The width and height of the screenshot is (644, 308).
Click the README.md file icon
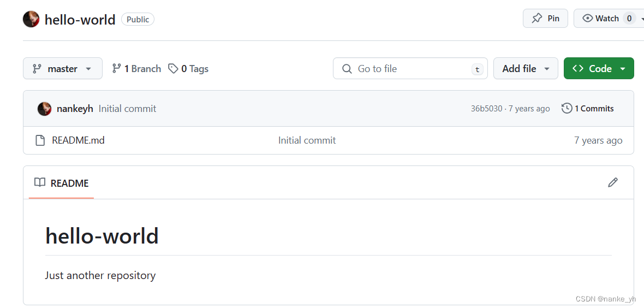40,141
